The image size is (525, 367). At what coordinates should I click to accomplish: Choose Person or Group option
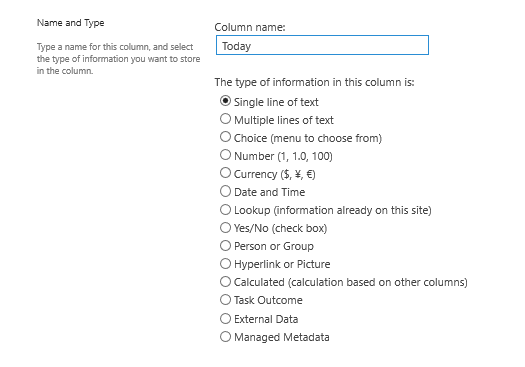225,246
